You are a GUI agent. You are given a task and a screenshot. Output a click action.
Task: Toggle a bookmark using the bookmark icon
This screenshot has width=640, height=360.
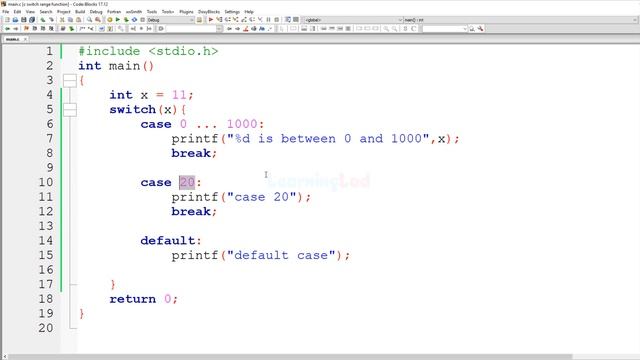26,29
